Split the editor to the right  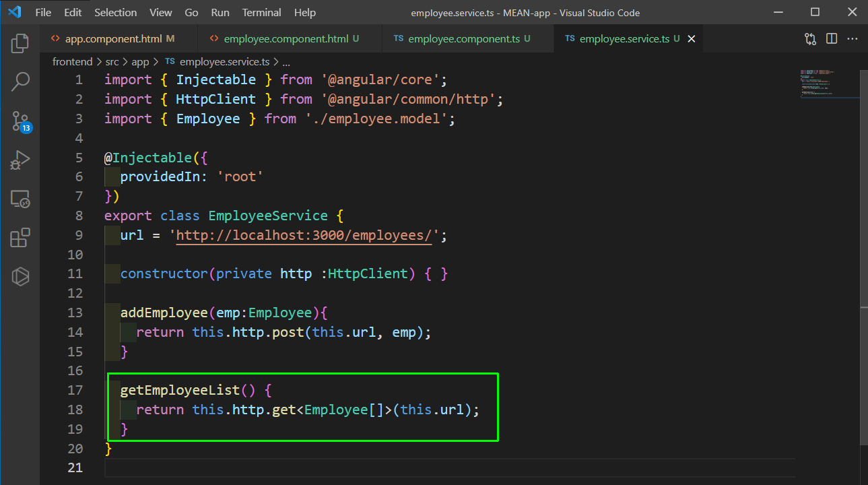832,39
